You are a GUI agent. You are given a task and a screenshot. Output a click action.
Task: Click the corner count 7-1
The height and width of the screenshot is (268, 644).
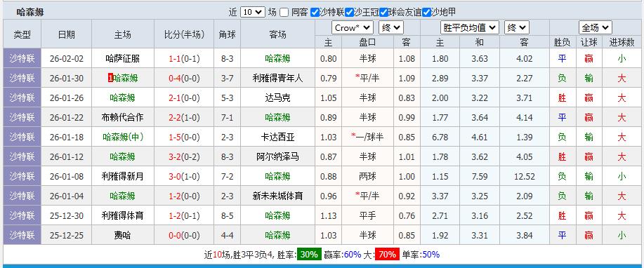[x=228, y=117]
